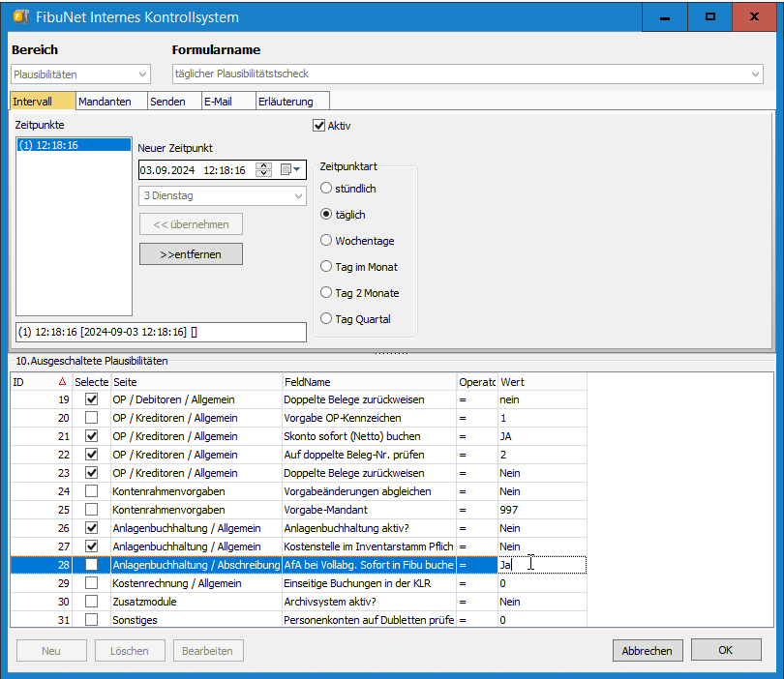
Task: Click the >>entfernen button
Action: pos(191,254)
